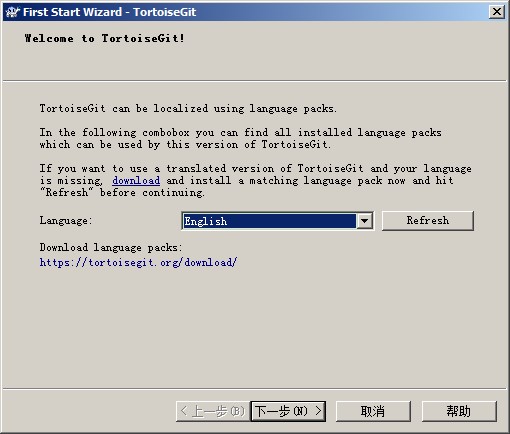
Task: Open help via the 帮助 button
Action: tap(459, 411)
